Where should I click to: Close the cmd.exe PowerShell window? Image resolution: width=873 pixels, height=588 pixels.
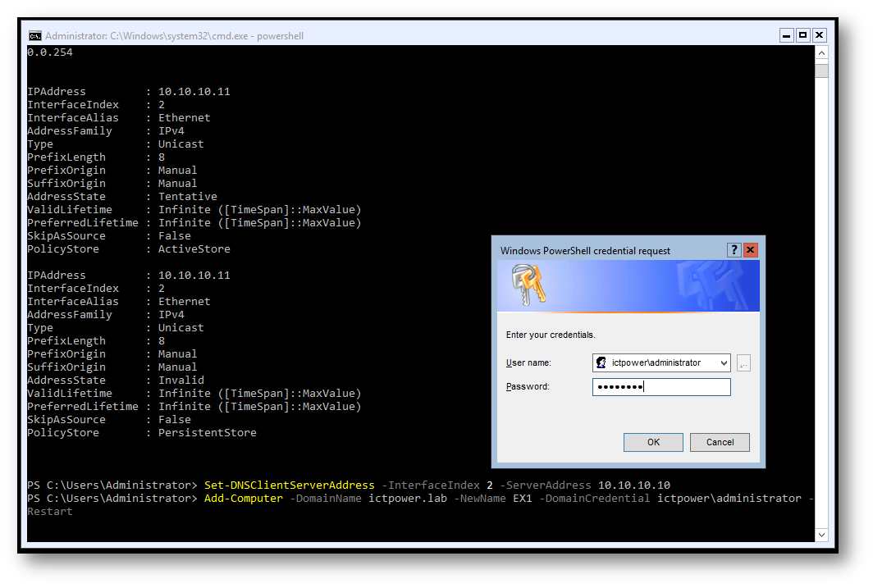(819, 35)
